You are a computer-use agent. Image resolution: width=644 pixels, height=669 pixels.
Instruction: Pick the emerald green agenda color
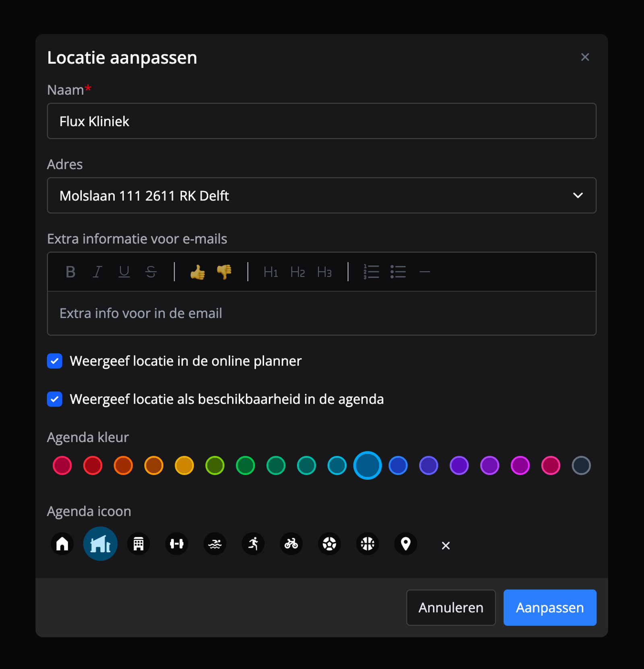[x=276, y=466]
